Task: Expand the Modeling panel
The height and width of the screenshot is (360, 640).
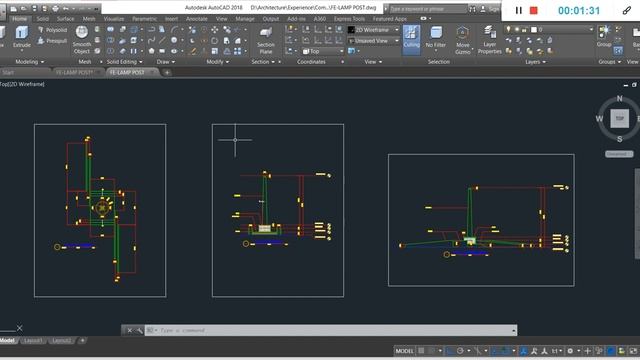Action: tap(29, 62)
